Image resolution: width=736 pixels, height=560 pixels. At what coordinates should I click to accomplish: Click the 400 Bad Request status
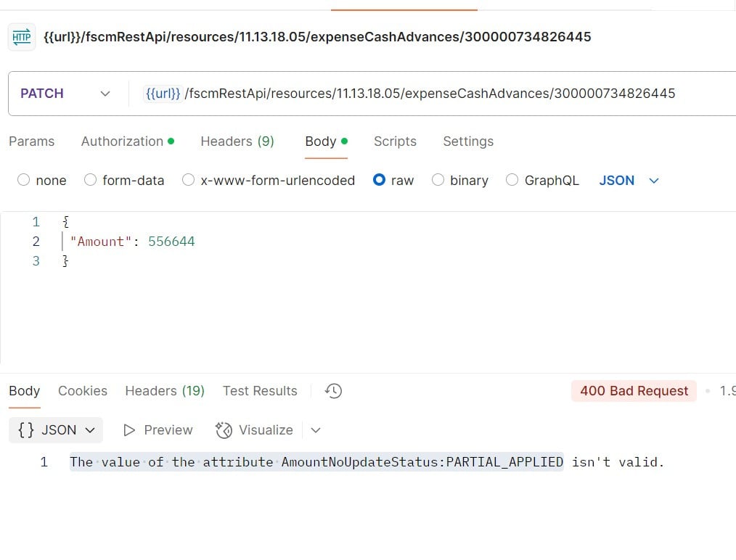pos(633,390)
